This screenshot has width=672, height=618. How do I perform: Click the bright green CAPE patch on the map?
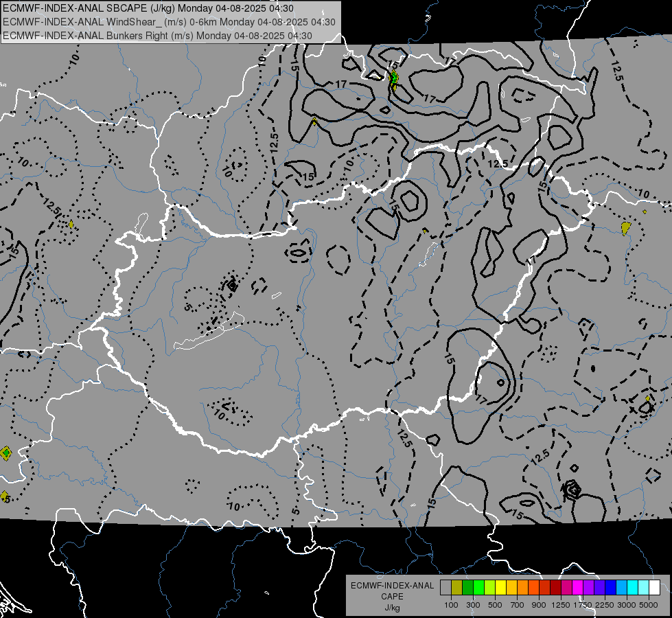tap(394, 78)
